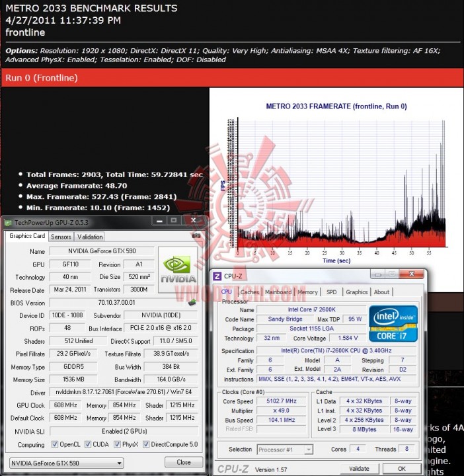Switch to the Sensors tab in GPU-Z
The height and width of the screenshot is (476, 464).
[x=61, y=237]
